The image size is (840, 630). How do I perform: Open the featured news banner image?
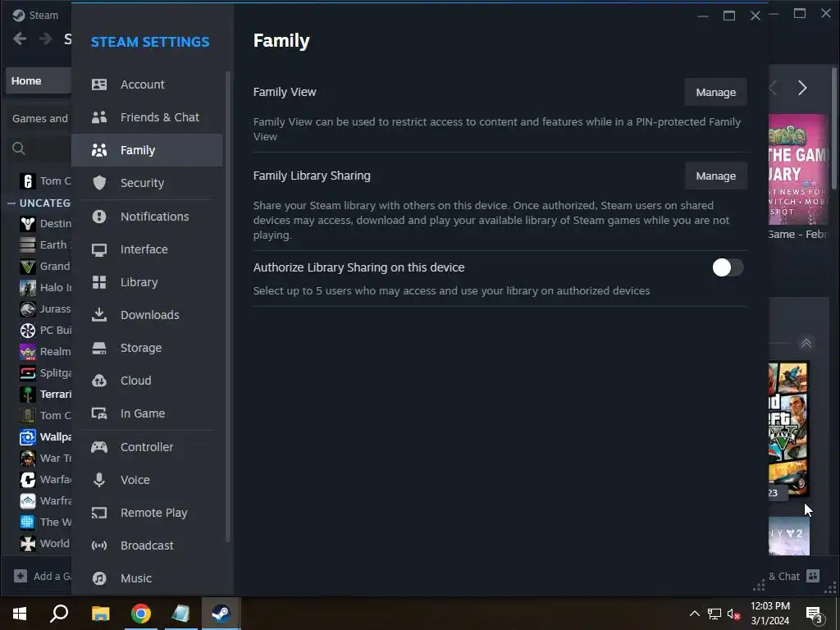pos(798,169)
